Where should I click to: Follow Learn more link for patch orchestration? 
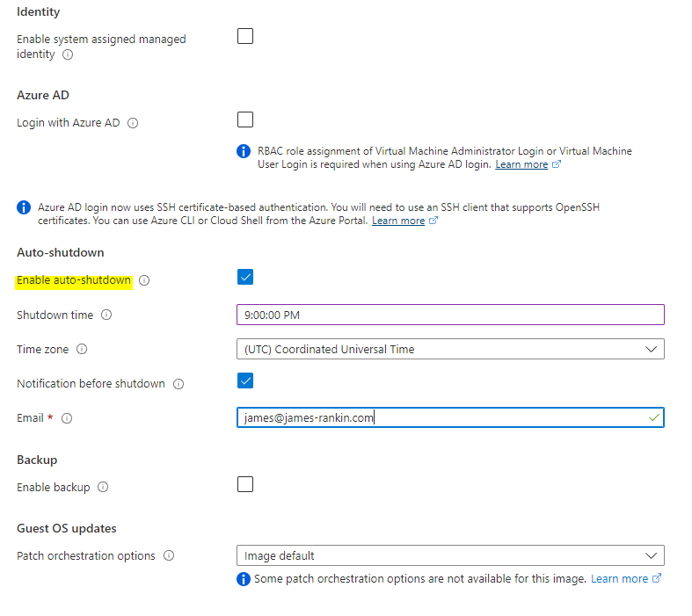coord(619,579)
